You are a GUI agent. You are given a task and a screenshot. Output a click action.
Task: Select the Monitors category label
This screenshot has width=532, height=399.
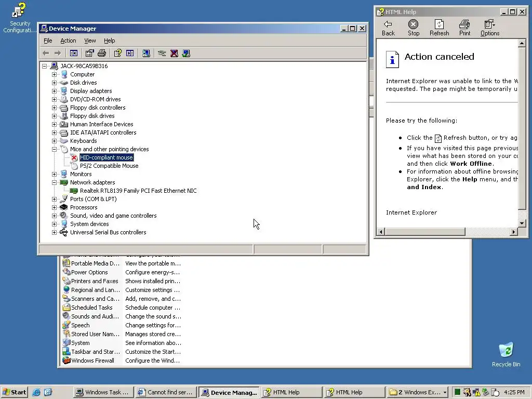tap(81, 174)
